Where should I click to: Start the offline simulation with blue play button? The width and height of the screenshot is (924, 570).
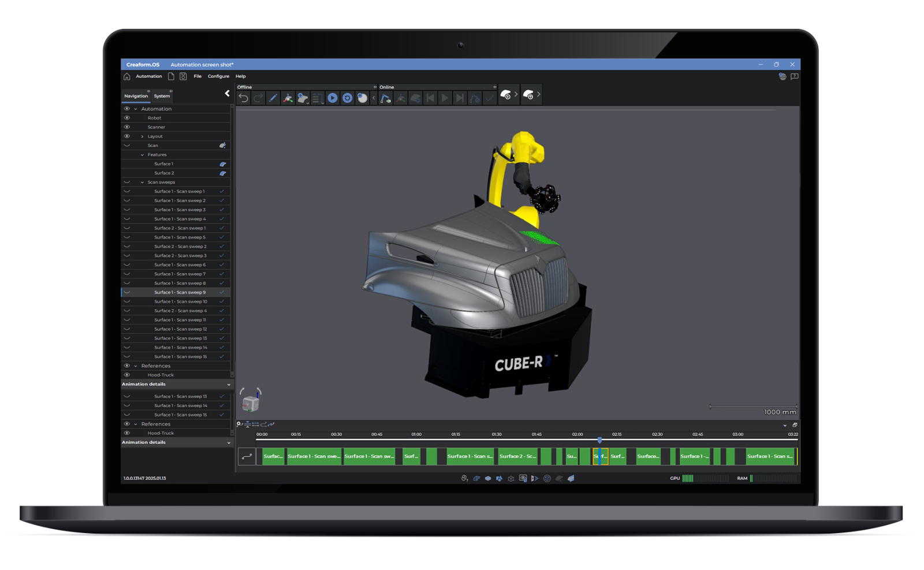pos(333,98)
